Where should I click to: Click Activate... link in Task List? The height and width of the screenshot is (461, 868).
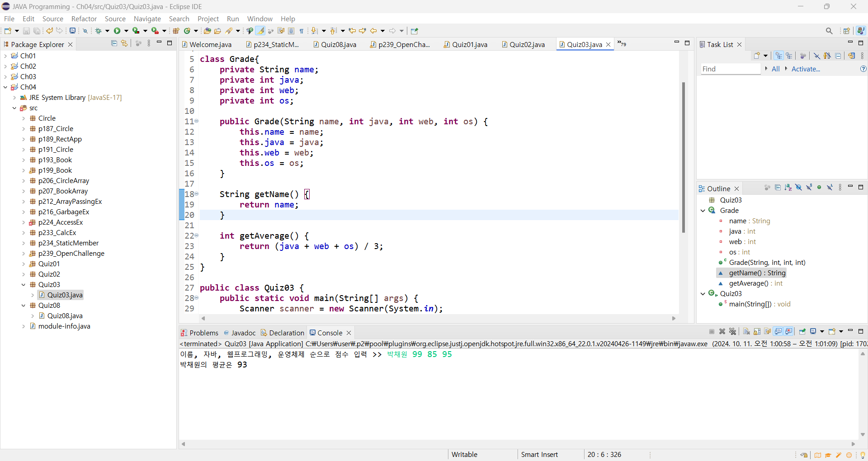tap(806, 69)
